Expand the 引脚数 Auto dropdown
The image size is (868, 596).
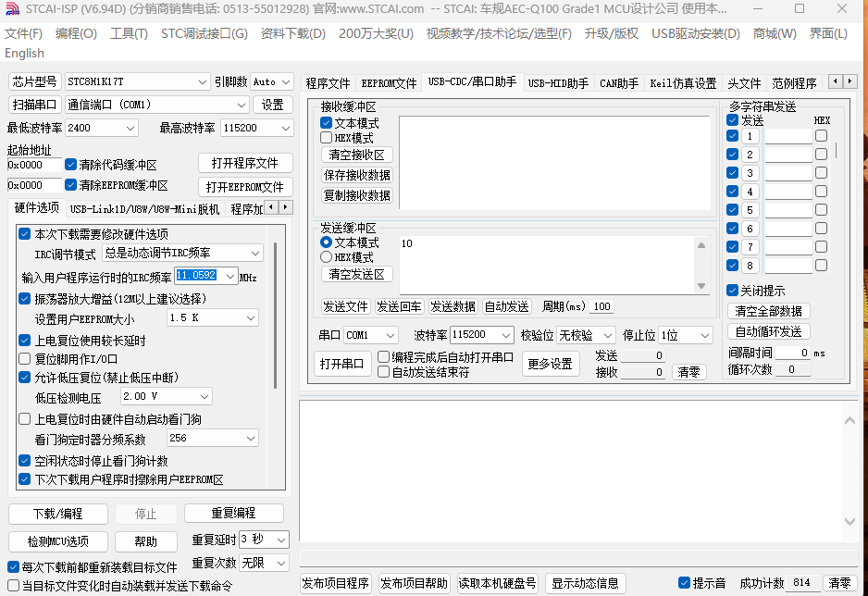pos(286,81)
